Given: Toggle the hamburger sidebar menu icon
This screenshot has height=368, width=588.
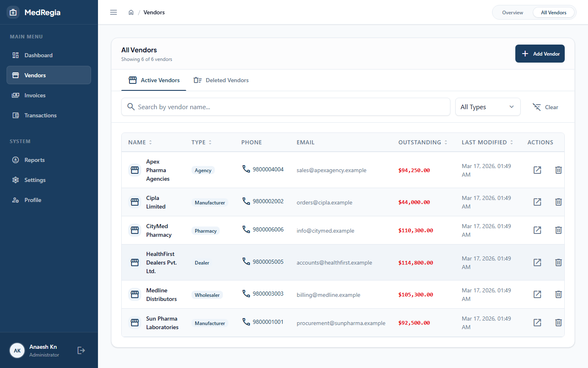Looking at the screenshot, I should click(114, 12).
